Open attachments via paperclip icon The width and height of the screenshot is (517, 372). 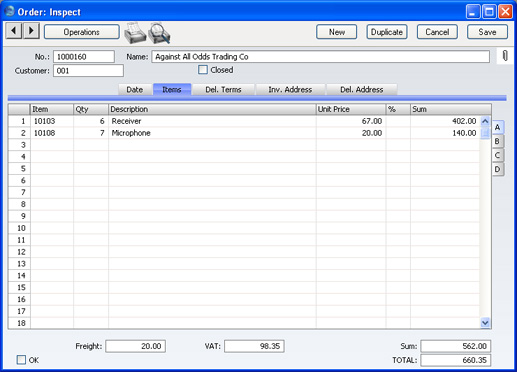tap(505, 56)
